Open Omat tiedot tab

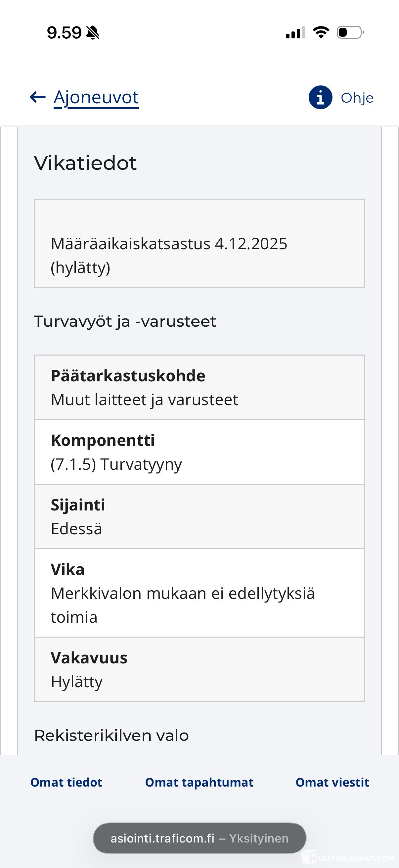pos(66,782)
